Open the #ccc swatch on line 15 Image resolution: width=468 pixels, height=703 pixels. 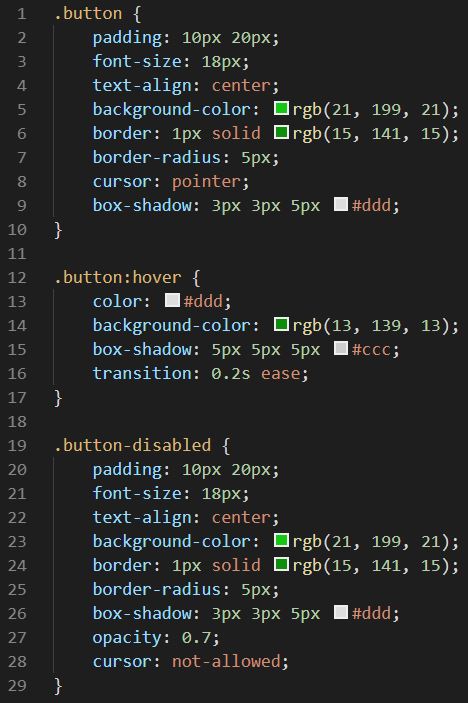[x=341, y=348]
